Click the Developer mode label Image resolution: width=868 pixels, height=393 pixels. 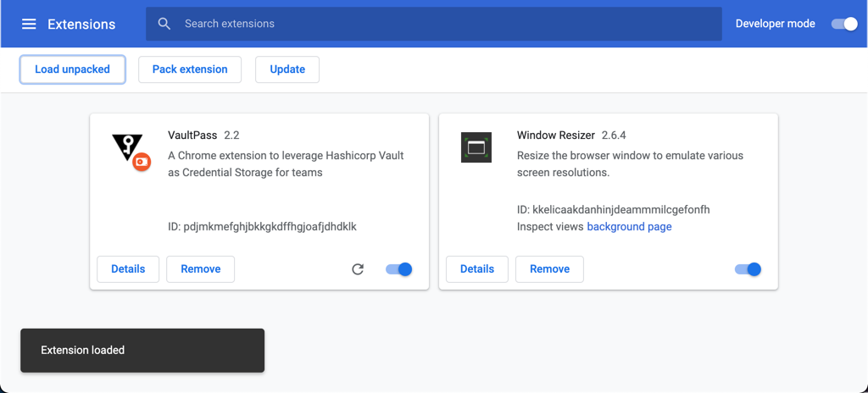click(775, 24)
